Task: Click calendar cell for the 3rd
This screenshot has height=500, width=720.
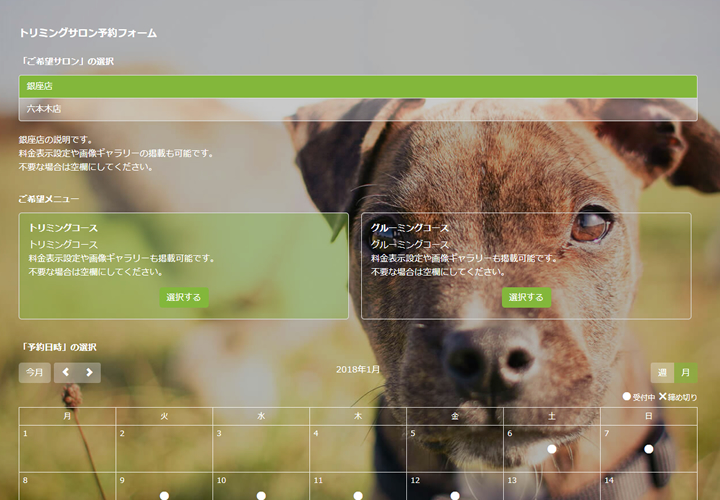Action: pos(261,448)
